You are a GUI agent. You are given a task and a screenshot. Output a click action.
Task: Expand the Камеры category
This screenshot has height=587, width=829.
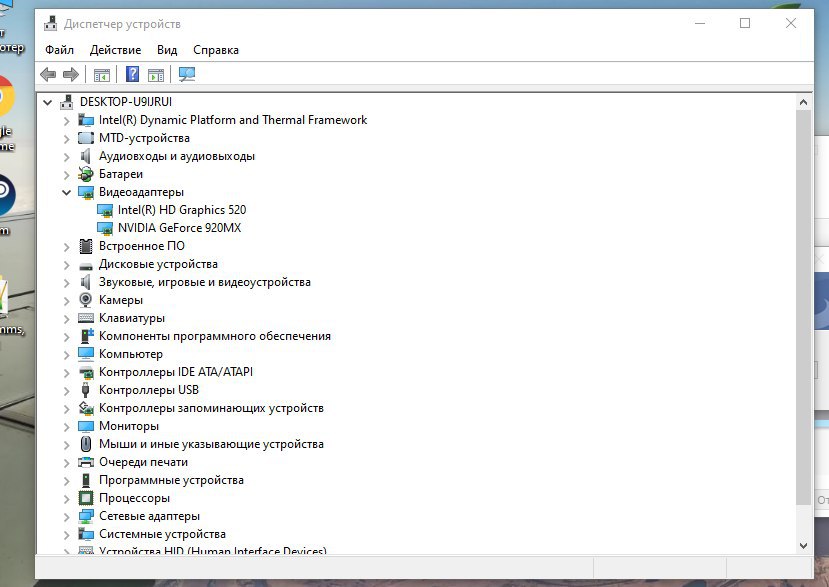click(x=66, y=301)
